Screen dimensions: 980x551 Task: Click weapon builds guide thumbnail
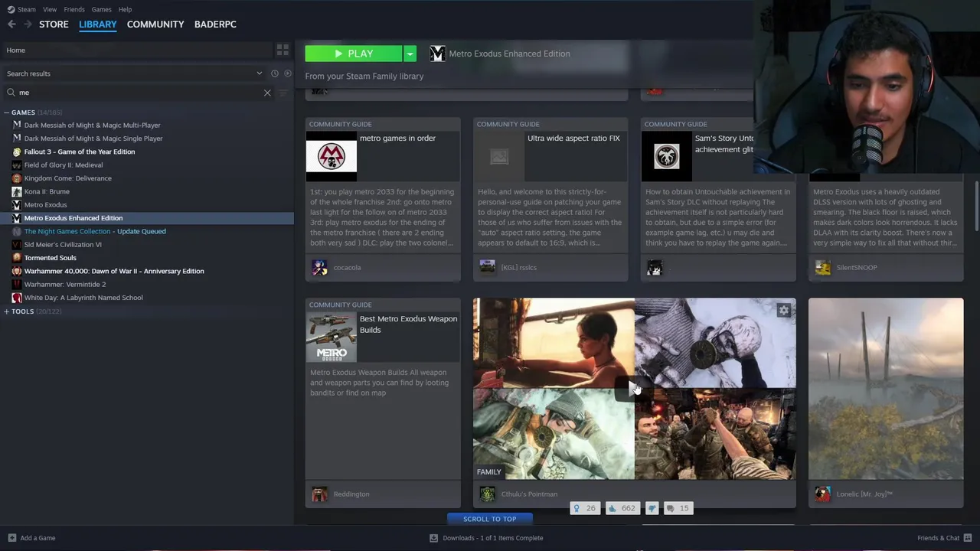click(332, 337)
